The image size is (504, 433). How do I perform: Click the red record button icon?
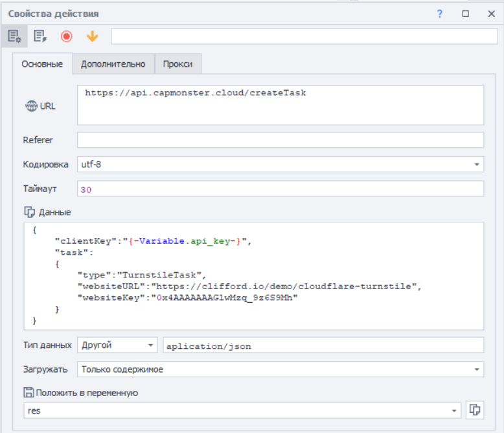click(67, 36)
